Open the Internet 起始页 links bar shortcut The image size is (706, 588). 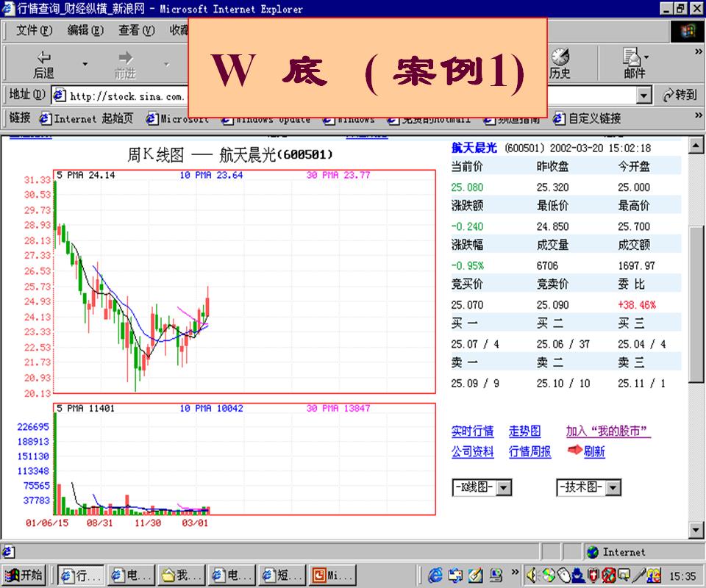point(87,119)
